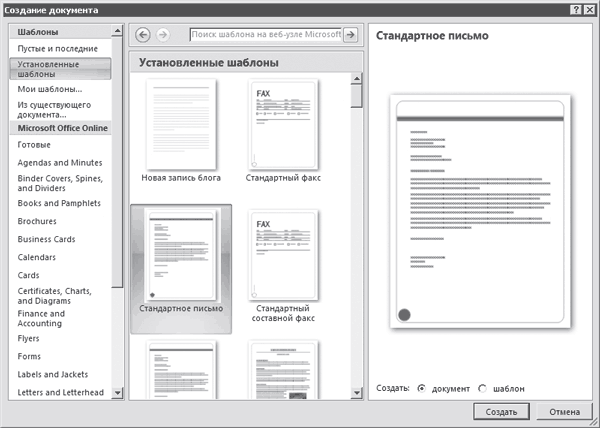Click the search go arrow button
Screen dimensions: 600x428
coord(350,35)
